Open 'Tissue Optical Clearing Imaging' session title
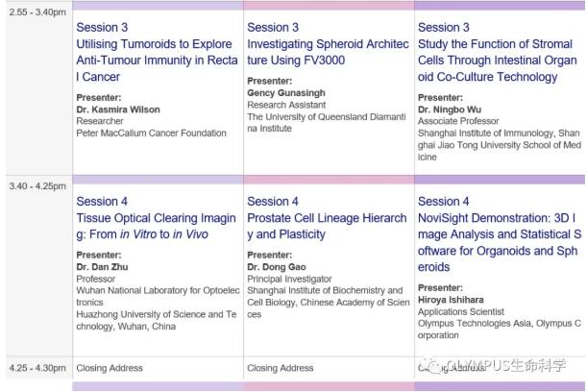This screenshot has height=392, width=587. coord(156,226)
